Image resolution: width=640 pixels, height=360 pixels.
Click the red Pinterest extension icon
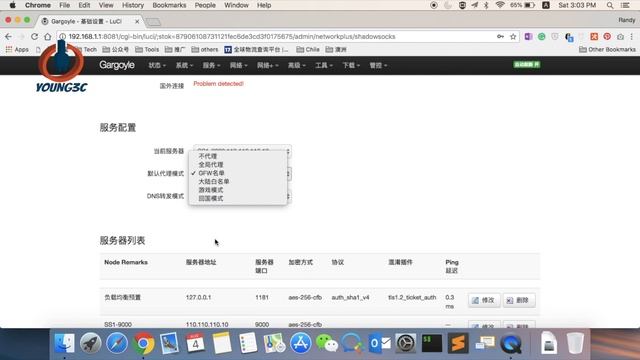607,37
